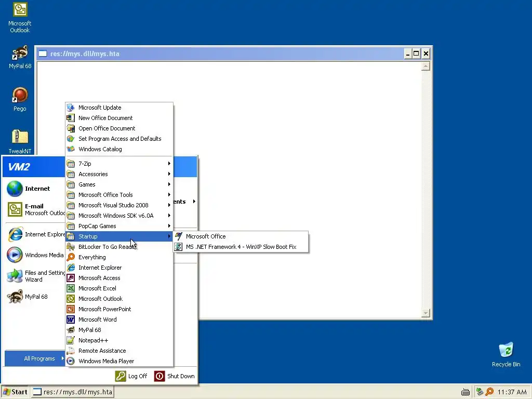This screenshot has width=532, height=399.
Task: Select Microsoft Update in programs menu
Action: click(119, 108)
